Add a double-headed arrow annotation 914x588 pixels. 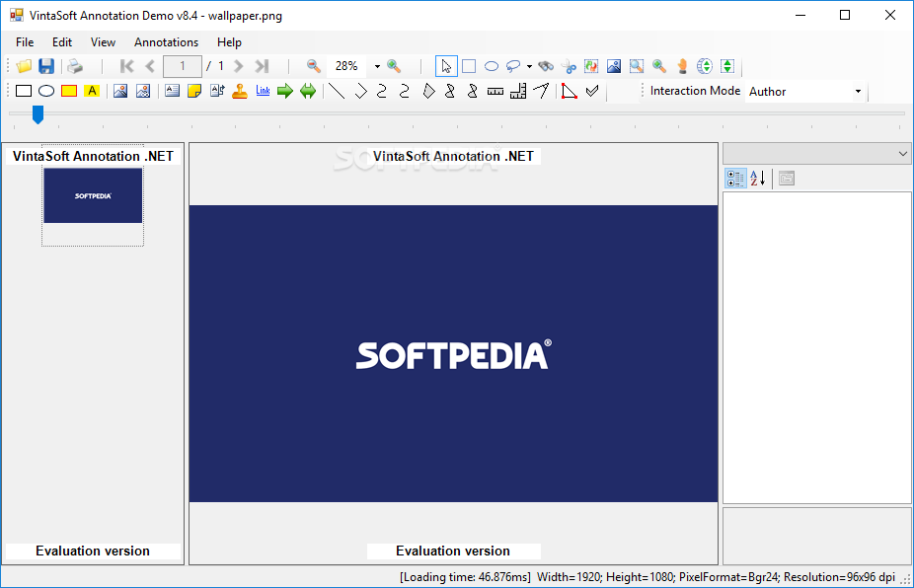tap(308, 91)
